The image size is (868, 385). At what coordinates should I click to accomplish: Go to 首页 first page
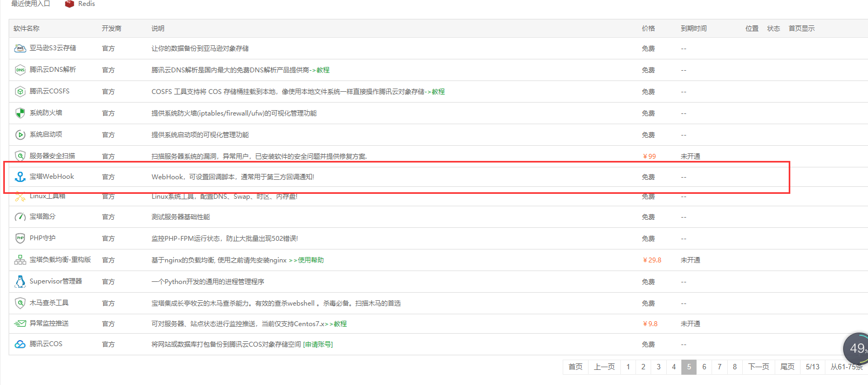pos(576,367)
